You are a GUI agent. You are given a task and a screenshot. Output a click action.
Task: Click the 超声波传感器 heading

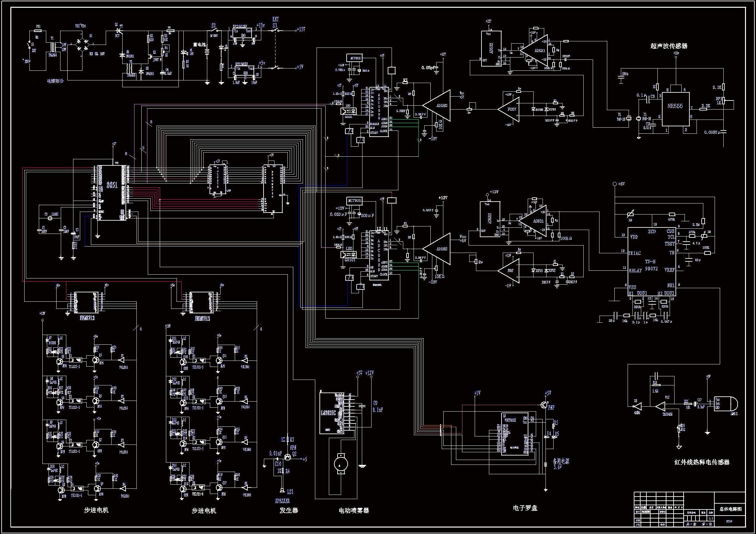669,46
